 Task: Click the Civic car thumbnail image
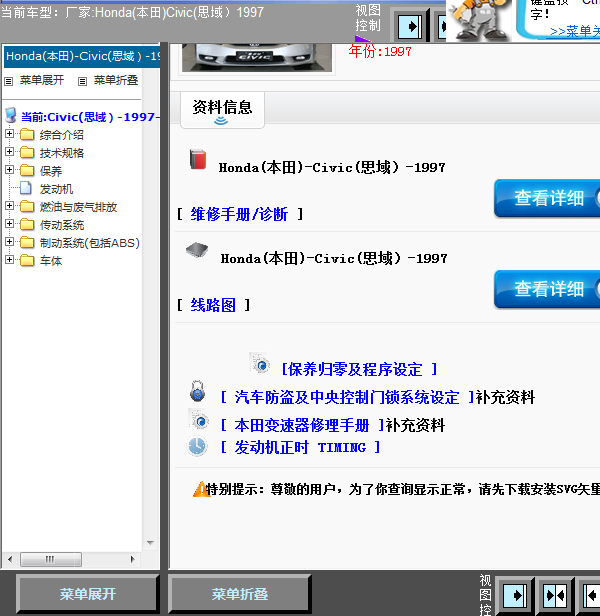(257, 57)
